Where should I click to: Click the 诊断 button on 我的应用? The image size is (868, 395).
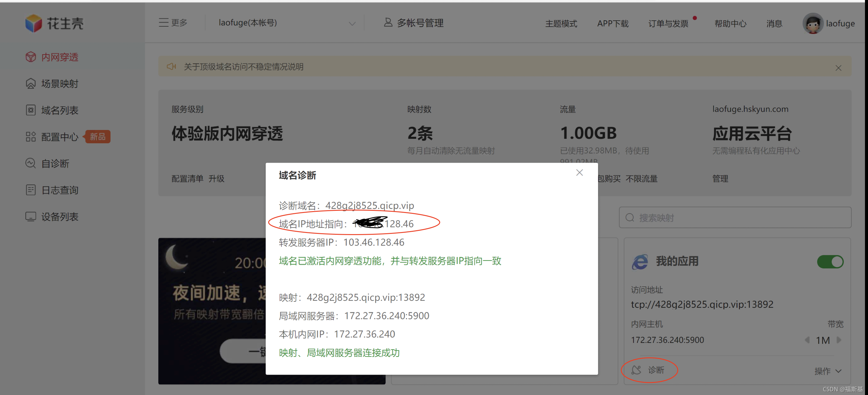coord(648,370)
